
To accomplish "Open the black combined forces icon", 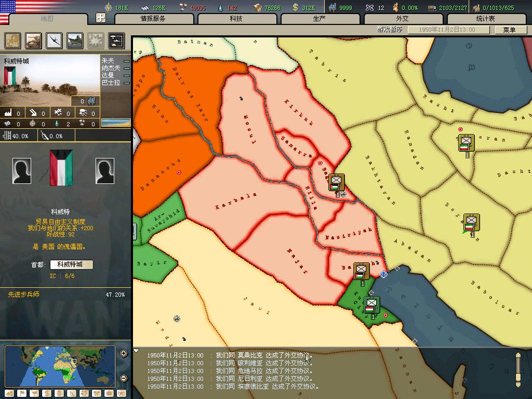I will click(x=116, y=41).
